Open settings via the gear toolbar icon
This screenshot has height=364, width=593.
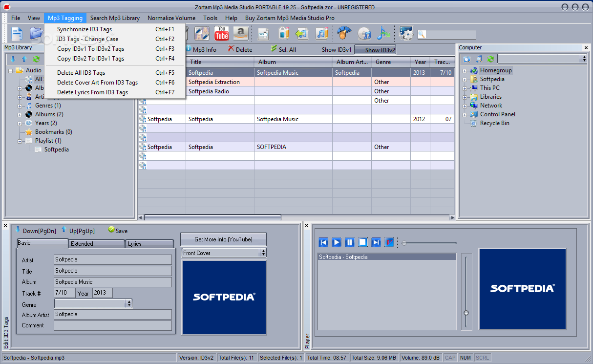406,33
